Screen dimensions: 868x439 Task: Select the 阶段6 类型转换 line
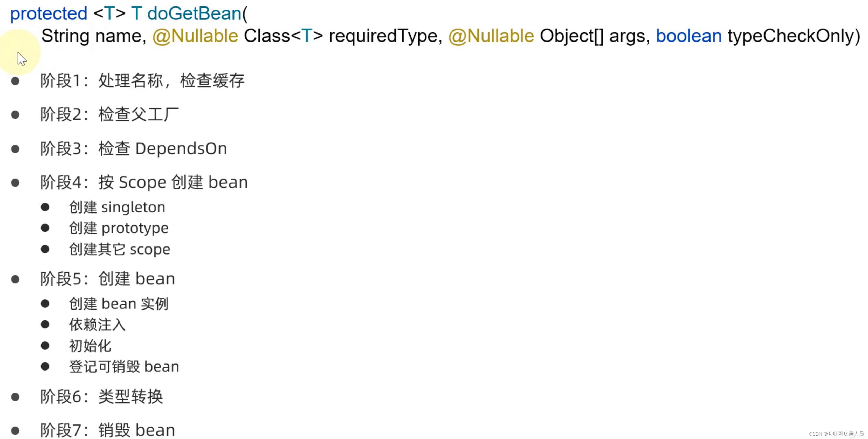[x=102, y=397]
